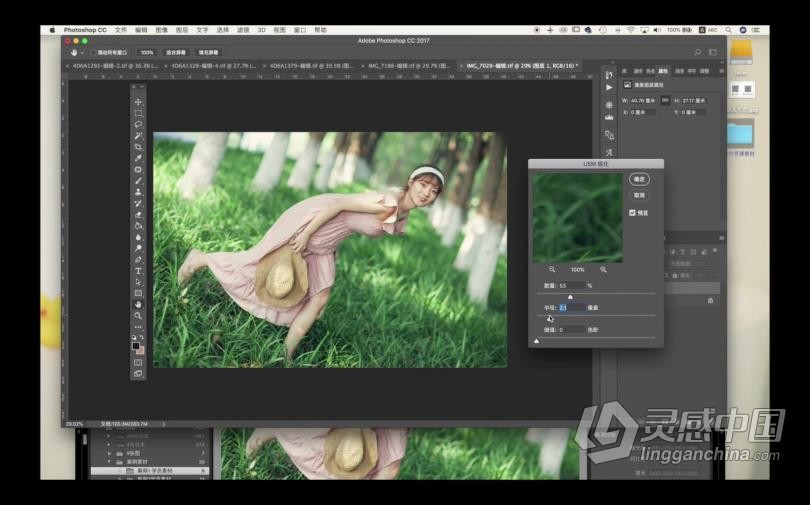Open the workspace switcher icon
This screenshot has width=810, height=505.
click(x=713, y=52)
